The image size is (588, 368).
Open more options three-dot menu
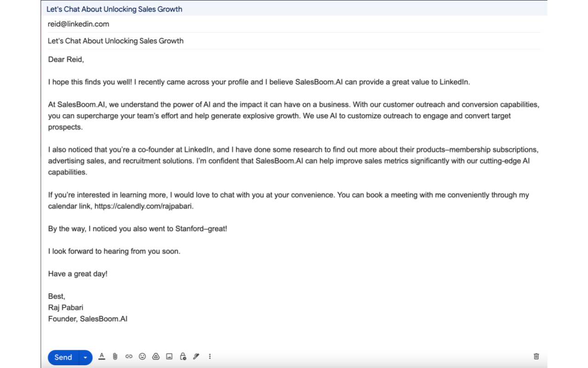coord(210,356)
